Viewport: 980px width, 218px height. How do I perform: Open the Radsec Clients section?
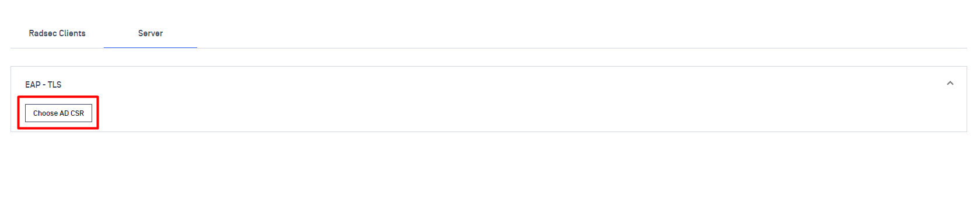point(57,33)
